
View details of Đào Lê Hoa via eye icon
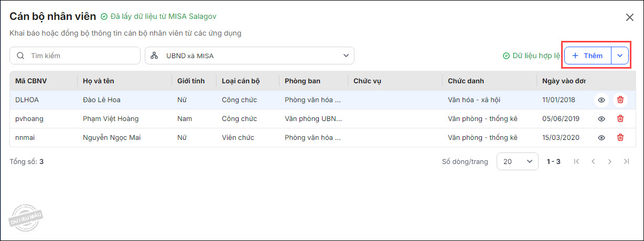[602, 100]
